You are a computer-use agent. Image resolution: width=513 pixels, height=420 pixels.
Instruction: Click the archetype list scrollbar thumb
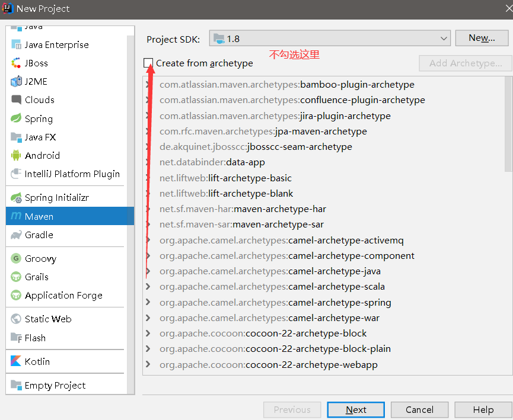tap(508, 124)
